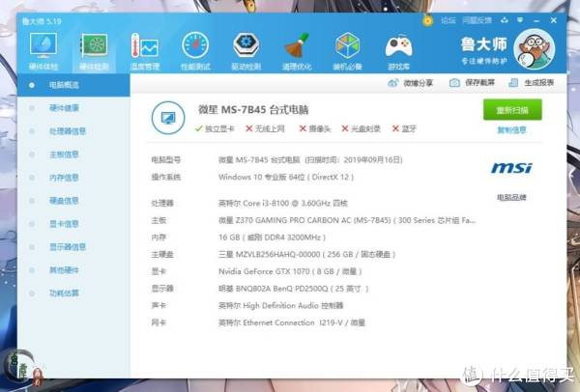Select 显卡信息 in the sidebar
Viewport: 580px width, 392px height.
pyautogui.click(x=64, y=224)
